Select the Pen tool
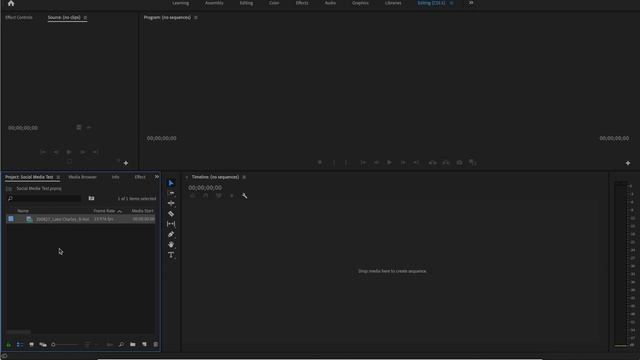The height and width of the screenshot is (360, 640). click(x=171, y=234)
